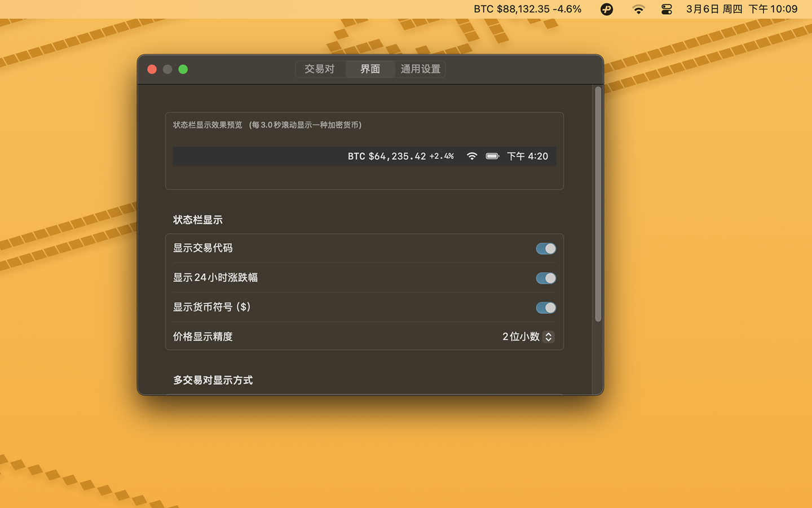Screen dimensions: 812x508
Task: Click the settings window vertical scrollbar
Action: [598, 204]
